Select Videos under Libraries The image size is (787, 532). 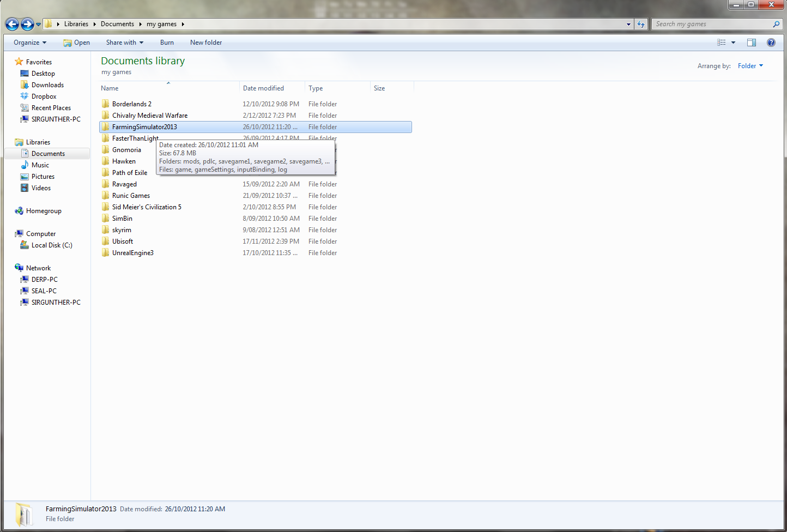tap(41, 188)
